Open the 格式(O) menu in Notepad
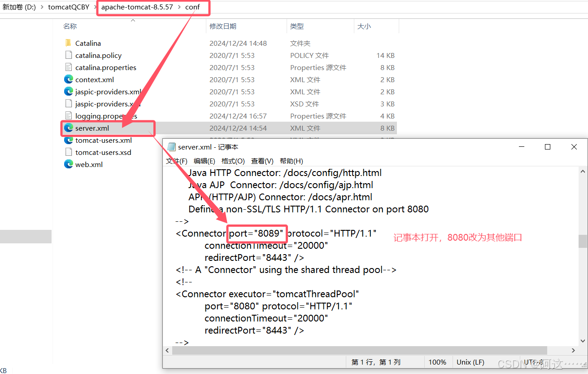 click(232, 161)
